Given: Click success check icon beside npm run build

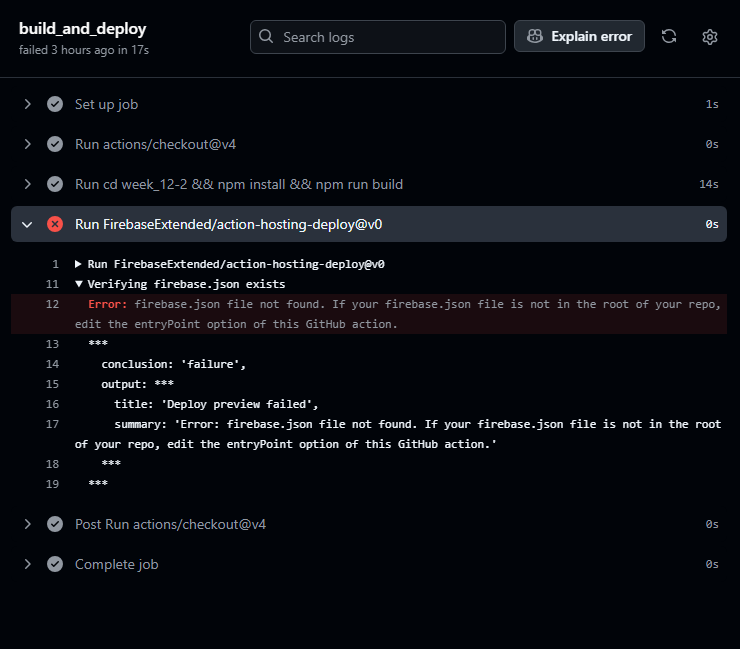Looking at the screenshot, I should [55, 184].
